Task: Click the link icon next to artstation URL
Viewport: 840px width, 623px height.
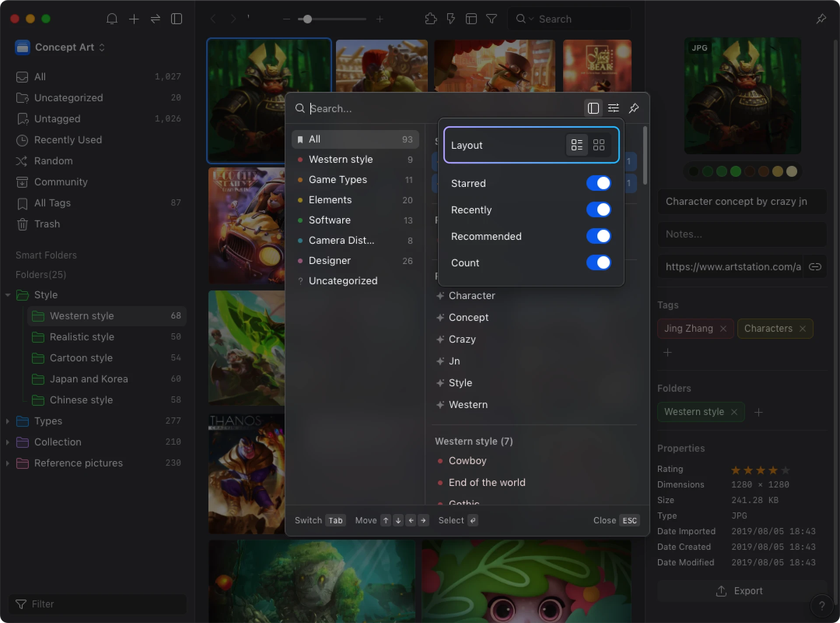Action: pos(815,267)
